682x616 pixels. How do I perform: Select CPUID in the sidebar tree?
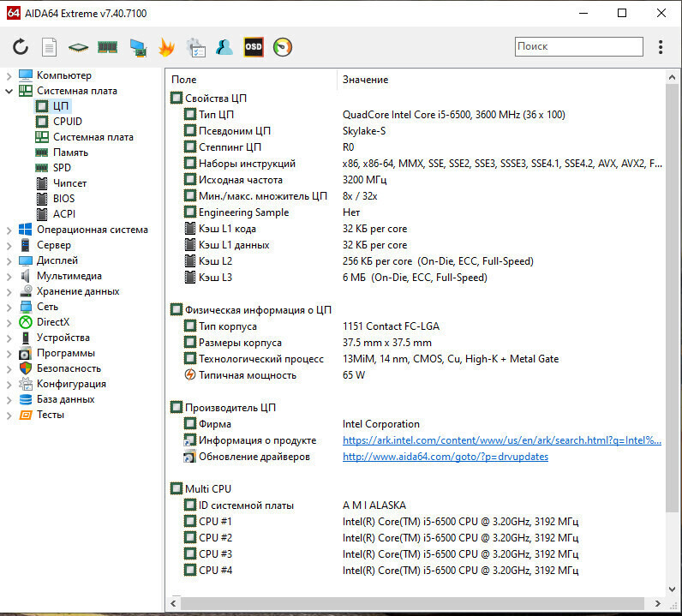pos(68,122)
